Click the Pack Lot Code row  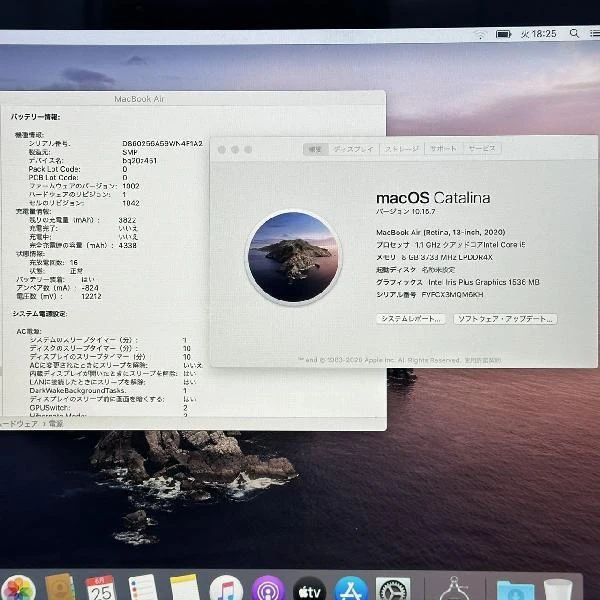(78, 169)
